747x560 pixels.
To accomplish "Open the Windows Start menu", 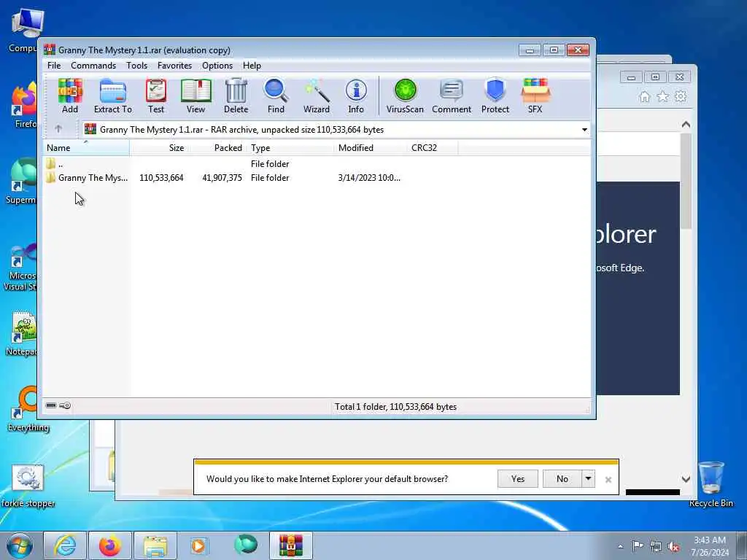I will click(x=20, y=545).
